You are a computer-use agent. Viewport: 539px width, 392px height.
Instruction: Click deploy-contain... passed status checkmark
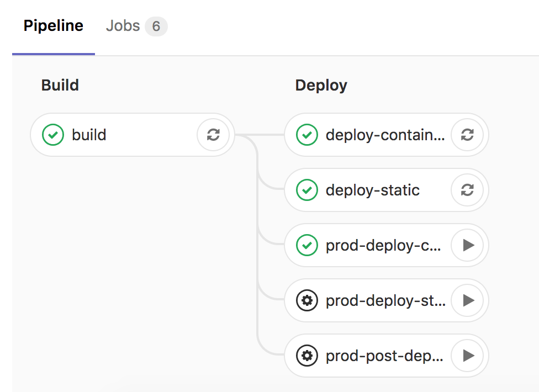tap(307, 135)
